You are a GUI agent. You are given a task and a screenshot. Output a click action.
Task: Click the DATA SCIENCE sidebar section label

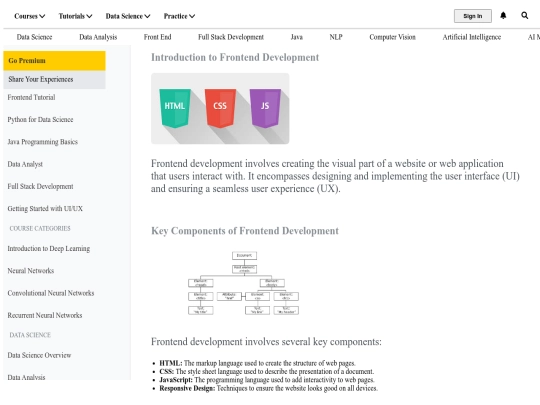point(30,335)
